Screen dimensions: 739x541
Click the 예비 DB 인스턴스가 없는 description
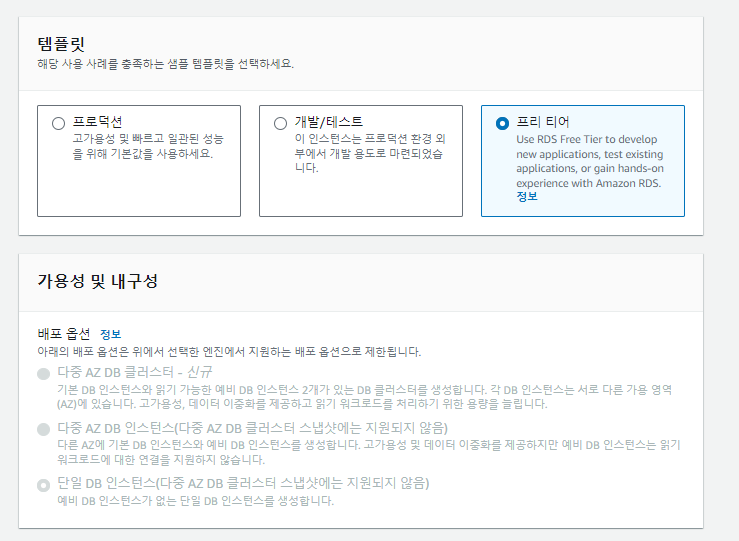(x=196, y=500)
